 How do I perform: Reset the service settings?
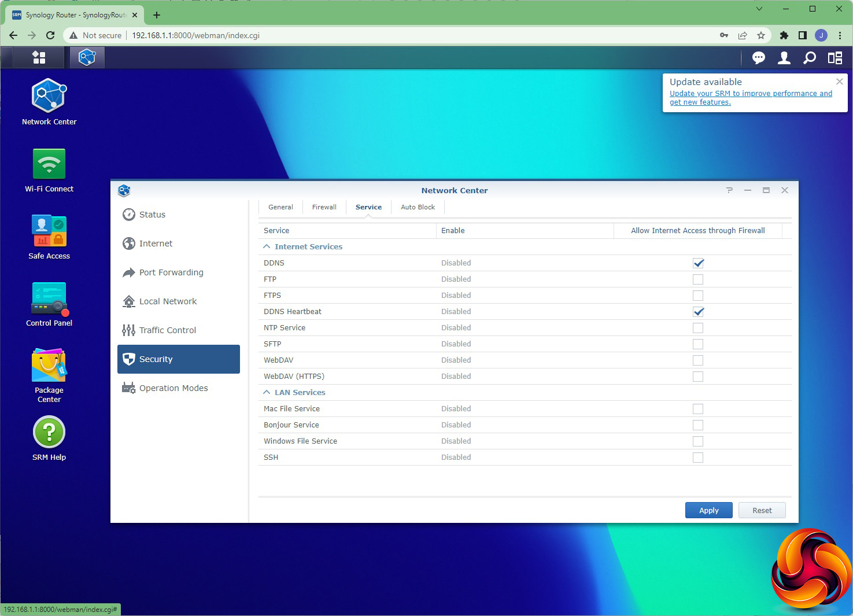tap(762, 510)
